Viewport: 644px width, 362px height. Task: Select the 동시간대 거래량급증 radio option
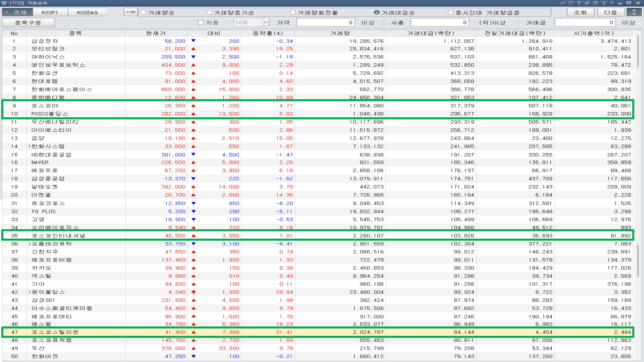pyautogui.click(x=451, y=12)
